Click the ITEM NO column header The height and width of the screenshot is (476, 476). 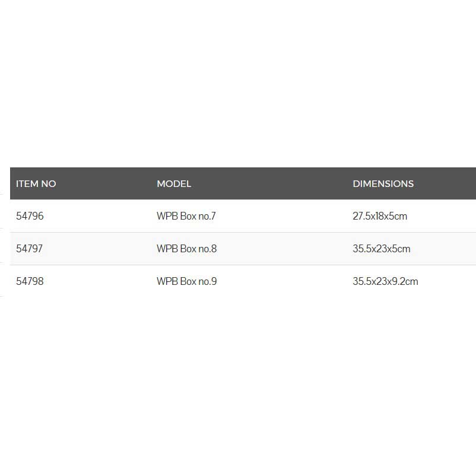tap(36, 184)
